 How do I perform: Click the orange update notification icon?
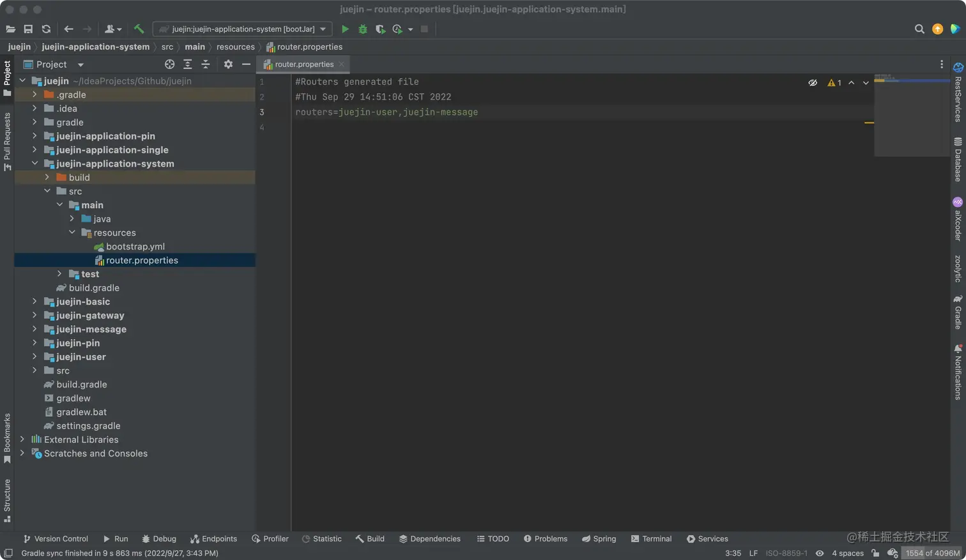(x=937, y=29)
